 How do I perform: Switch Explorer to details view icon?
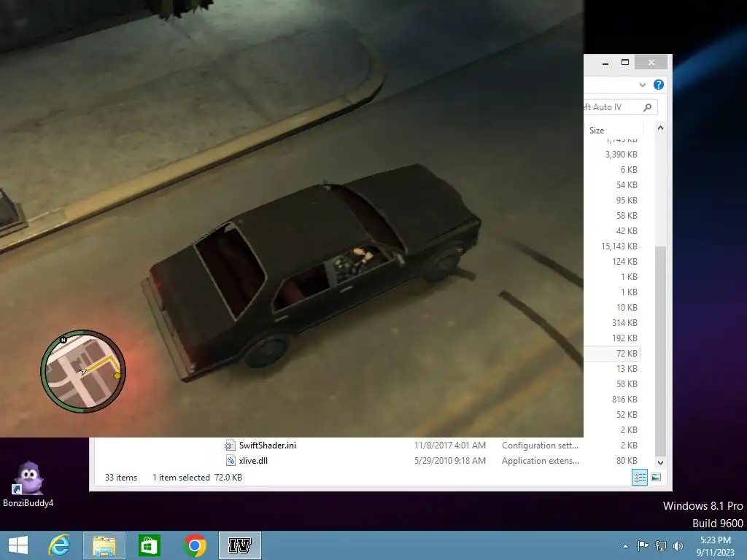[639, 477]
